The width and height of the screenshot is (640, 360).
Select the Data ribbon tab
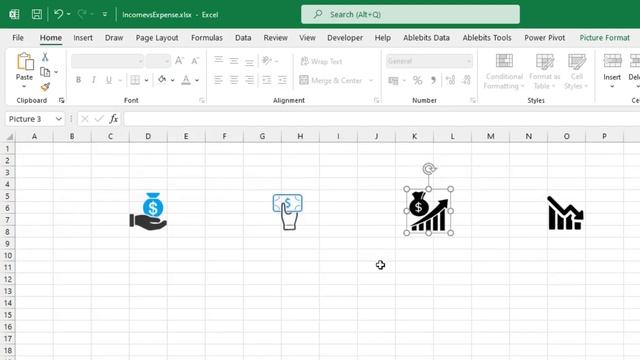(x=243, y=38)
